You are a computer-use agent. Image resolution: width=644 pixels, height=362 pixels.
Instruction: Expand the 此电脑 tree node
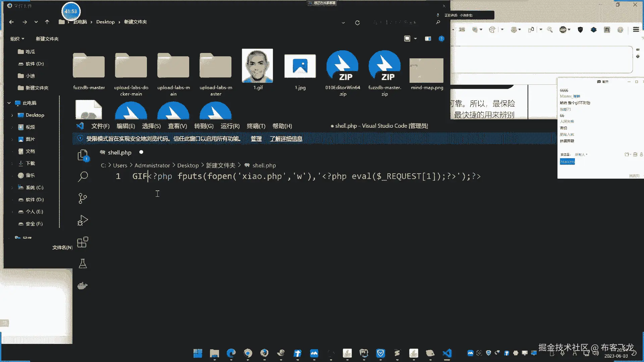(9, 103)
